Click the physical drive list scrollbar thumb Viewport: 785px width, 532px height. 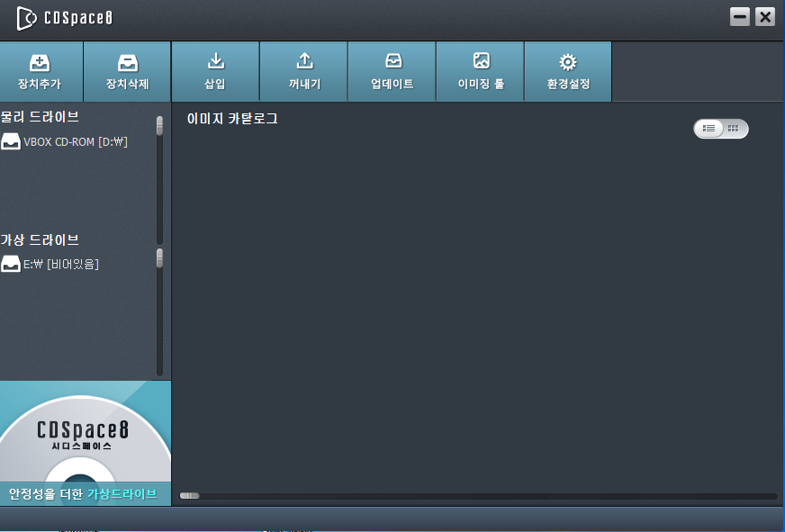pyautogui.click(x=159, y=126)
